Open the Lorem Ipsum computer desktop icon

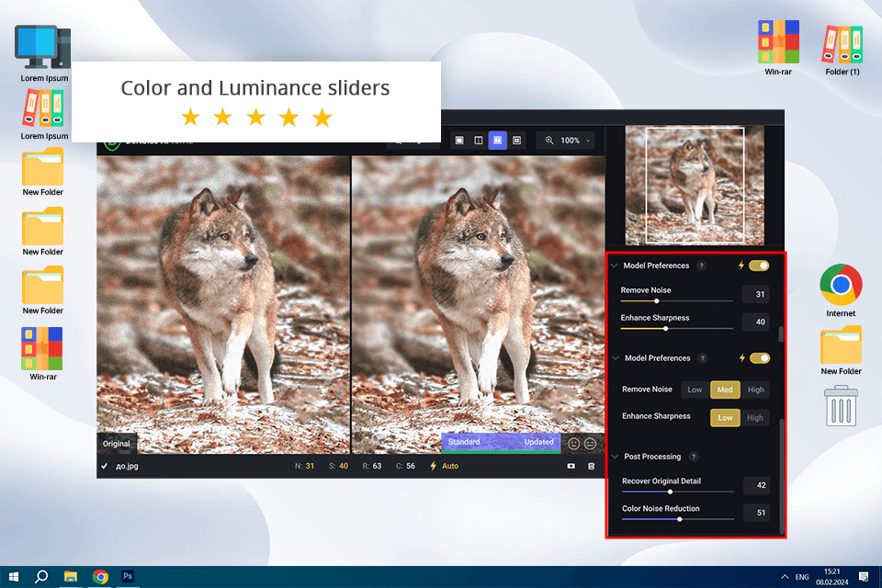point(43,53)
